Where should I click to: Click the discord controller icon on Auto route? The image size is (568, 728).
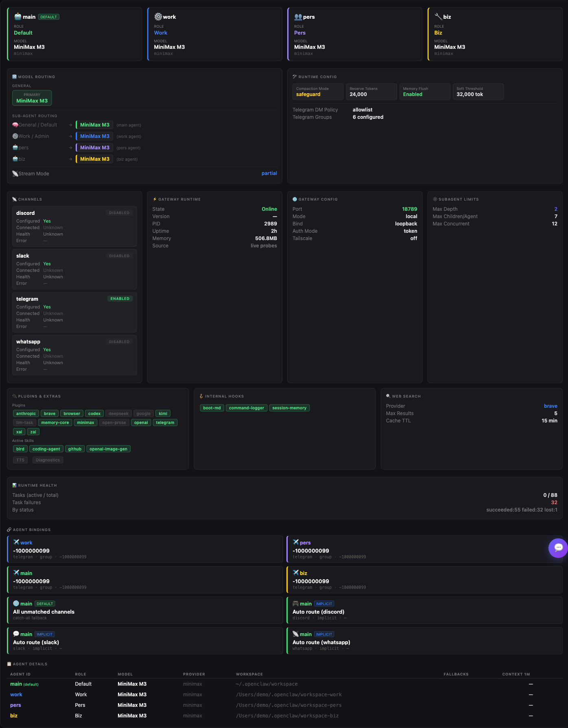tap(296, 603)
